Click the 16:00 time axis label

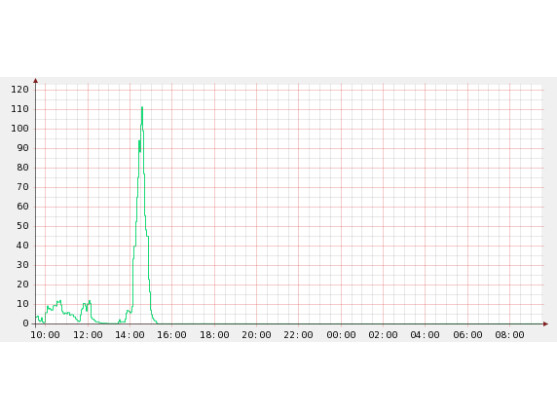172,335
